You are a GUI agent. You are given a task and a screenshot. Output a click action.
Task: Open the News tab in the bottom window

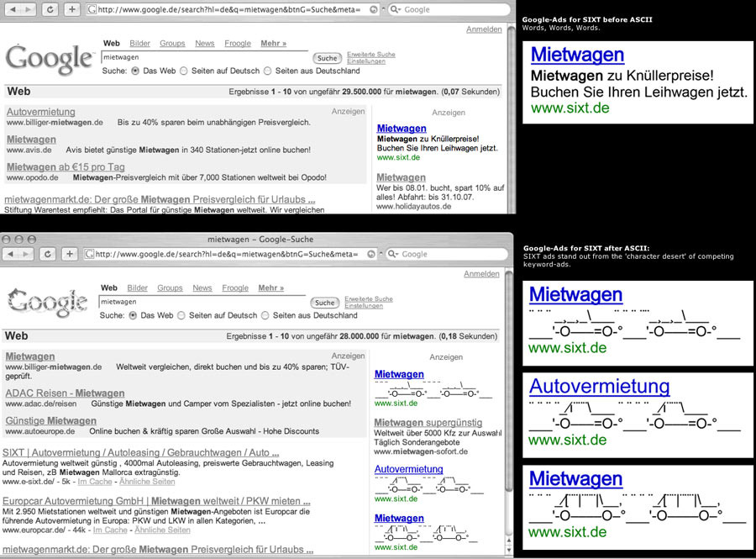click(202, 288)
